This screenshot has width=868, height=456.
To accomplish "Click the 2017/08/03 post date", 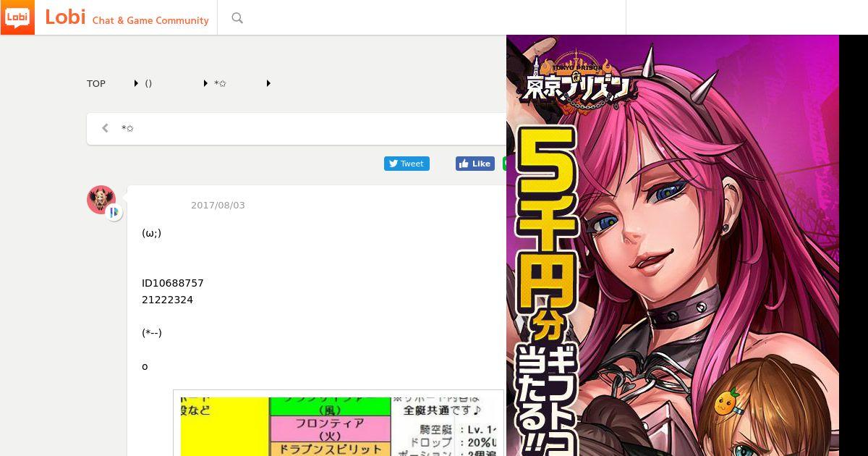I will [x=218, y=205].
